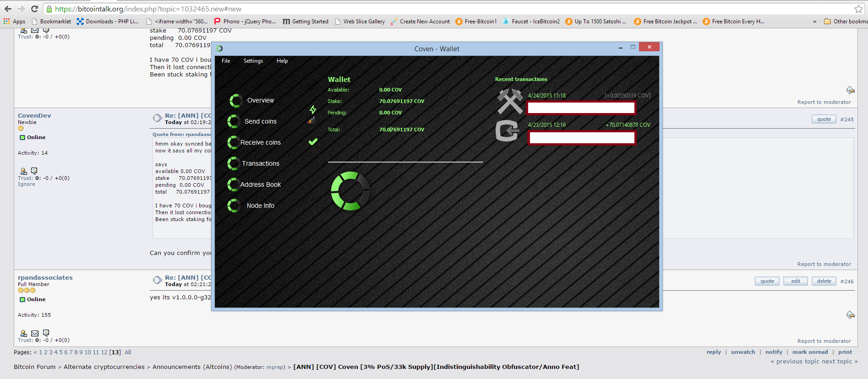Image resolution: width=868 pixels, height=379 pixels.
Task: Show All pages of the topic
Action: pos(128,352)
